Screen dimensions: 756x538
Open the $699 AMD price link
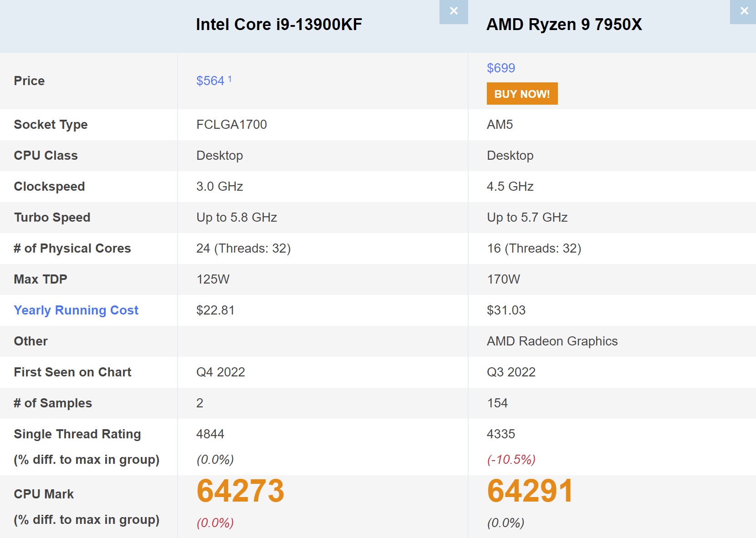coord(501,68)
